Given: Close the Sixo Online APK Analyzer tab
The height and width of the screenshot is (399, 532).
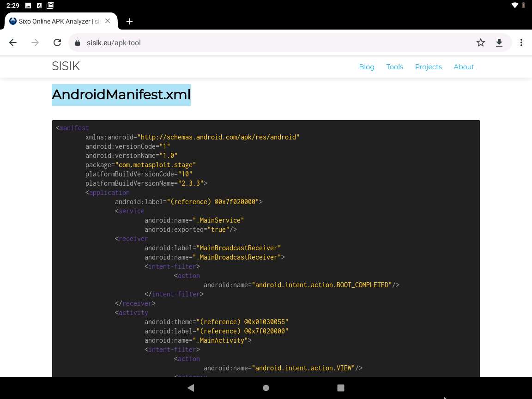Looking at the screenshot, I should [x=108, y=21].
